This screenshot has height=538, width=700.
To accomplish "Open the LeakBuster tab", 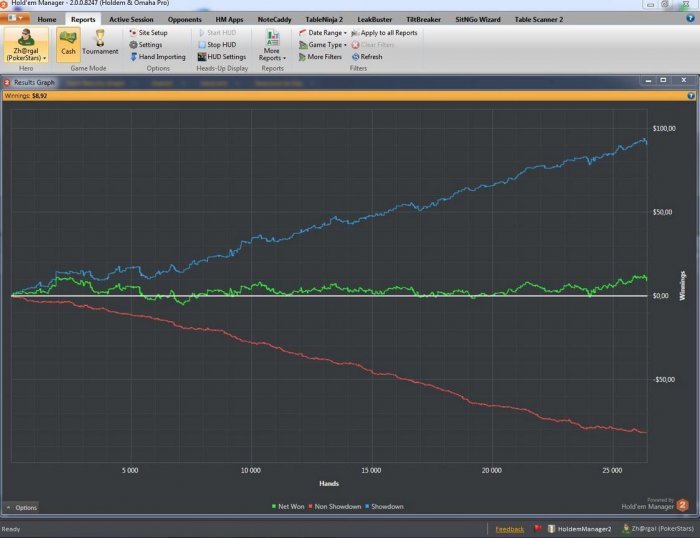I will tap(375, 20).
